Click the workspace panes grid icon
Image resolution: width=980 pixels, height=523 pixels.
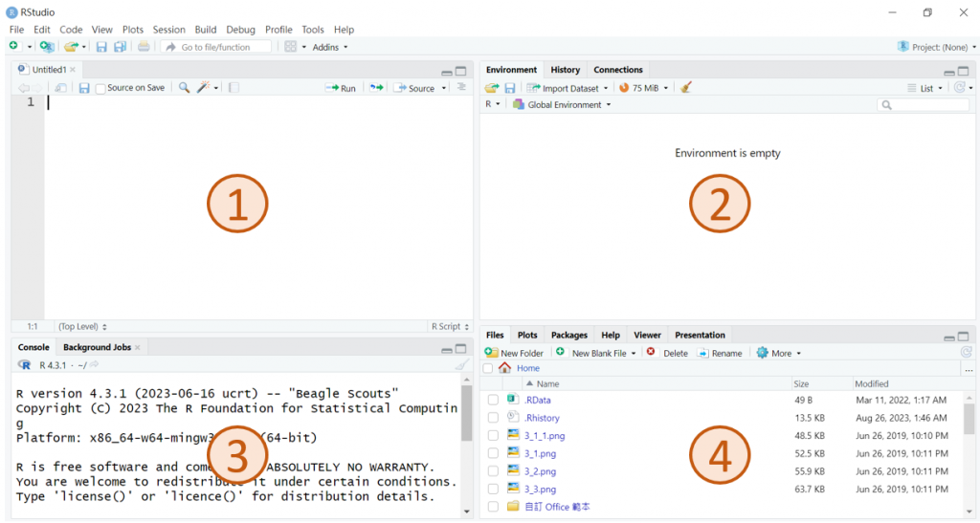click(x=291, y=47)
